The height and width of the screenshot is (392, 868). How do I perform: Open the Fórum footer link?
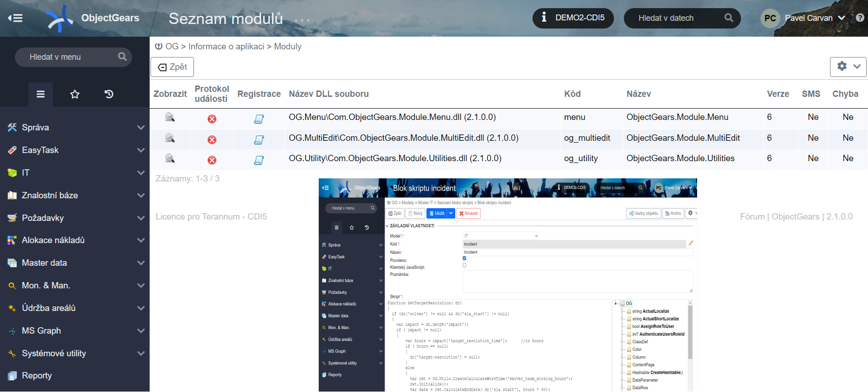pos(752,217)
